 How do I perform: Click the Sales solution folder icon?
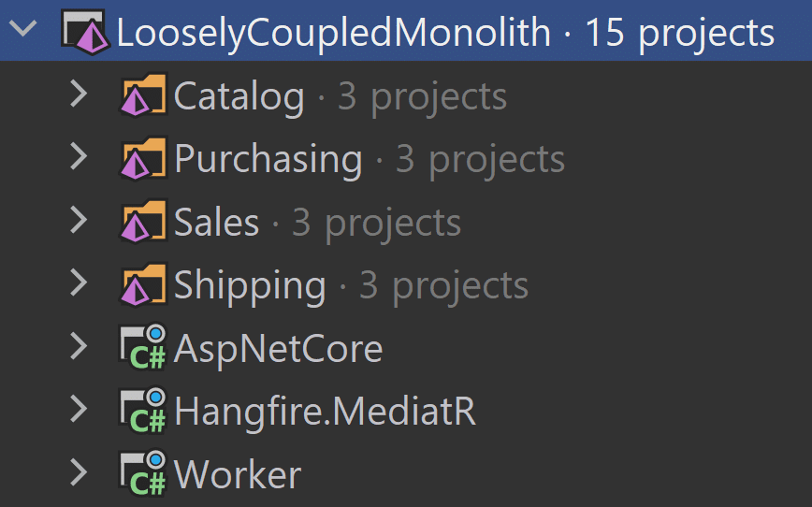click(x=143, y=221)
